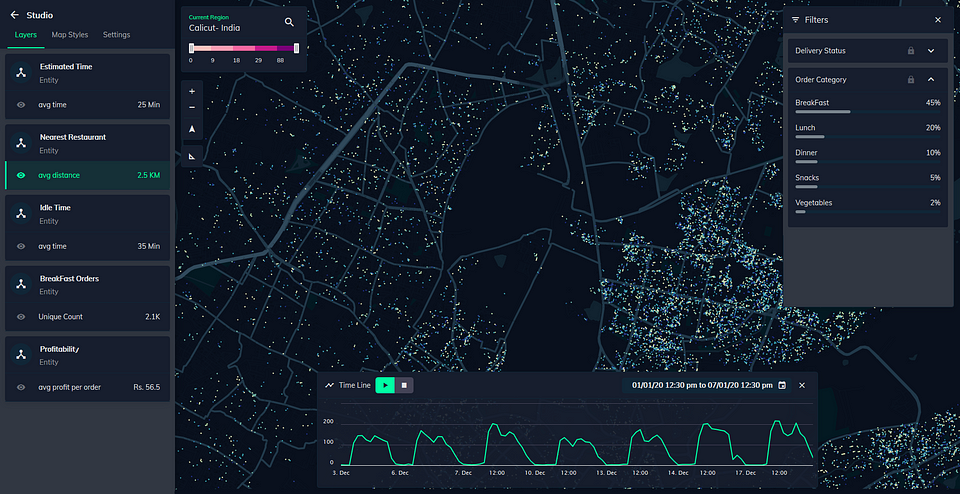Image resolution: width=960 pixels, height=494 pixels.
Task: Switch to the Map Styles tab
Action: tap(70, 35)
